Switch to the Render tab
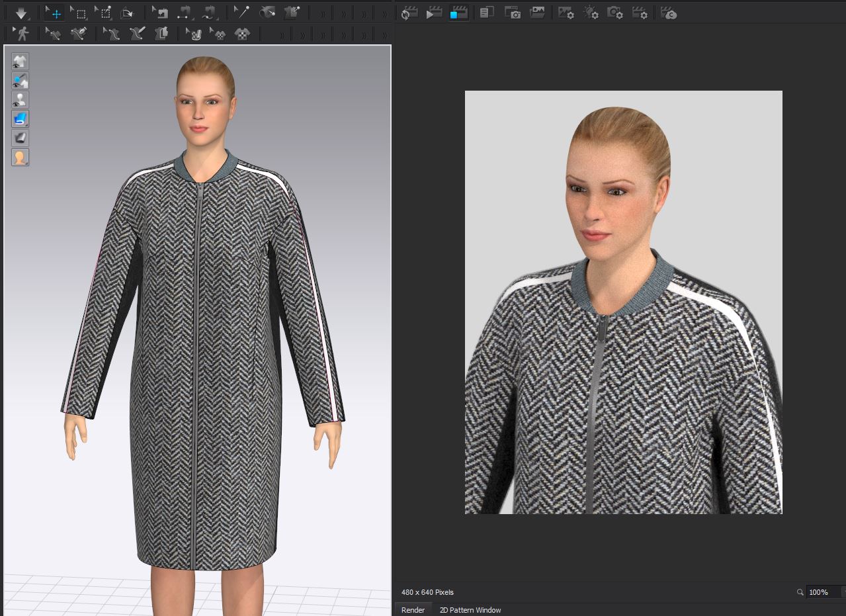 413,609
